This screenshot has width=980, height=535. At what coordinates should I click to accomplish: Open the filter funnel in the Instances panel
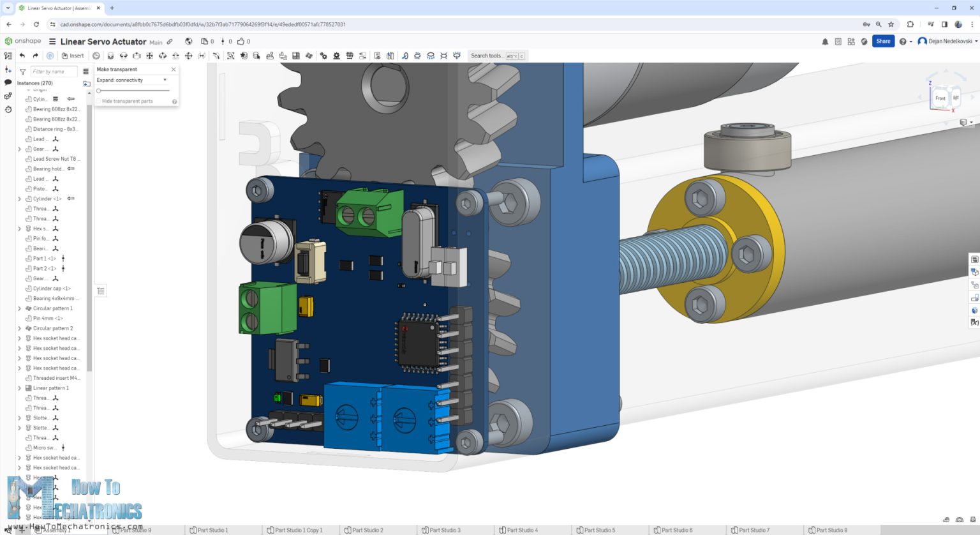pos(22,71)
